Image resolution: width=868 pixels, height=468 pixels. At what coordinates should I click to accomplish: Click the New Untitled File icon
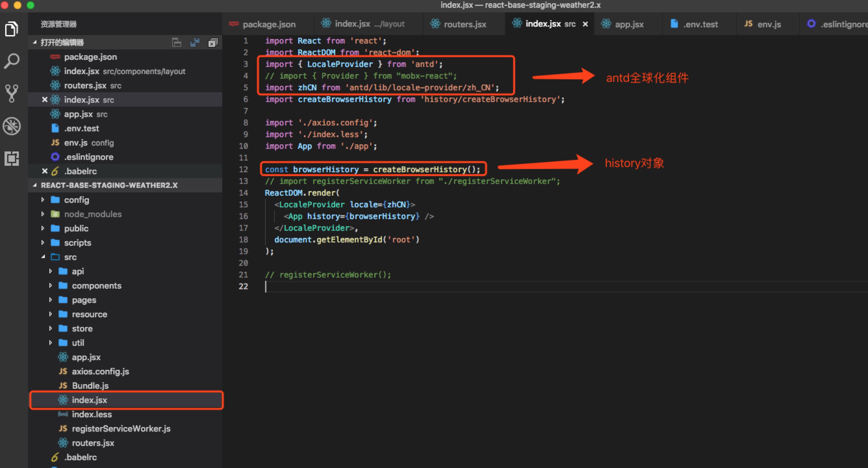tap(177, 42)
